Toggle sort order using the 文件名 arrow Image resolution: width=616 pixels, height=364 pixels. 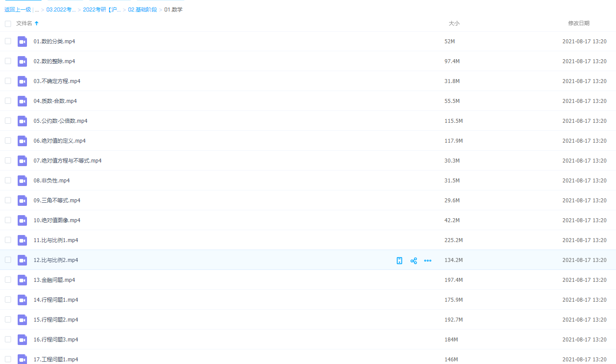[x=37, y=23]
